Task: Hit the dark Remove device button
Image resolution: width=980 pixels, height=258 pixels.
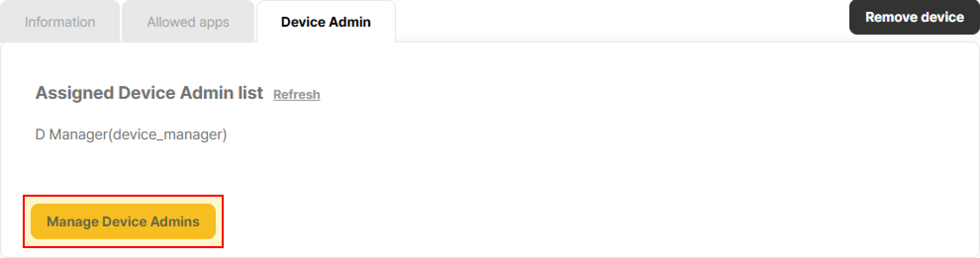Action: click(x=914, y=17)
